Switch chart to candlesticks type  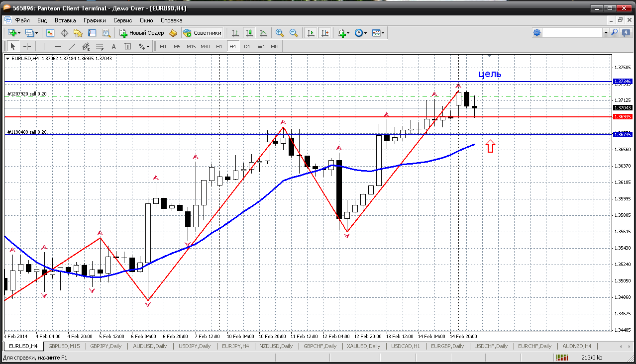(249, 33)
